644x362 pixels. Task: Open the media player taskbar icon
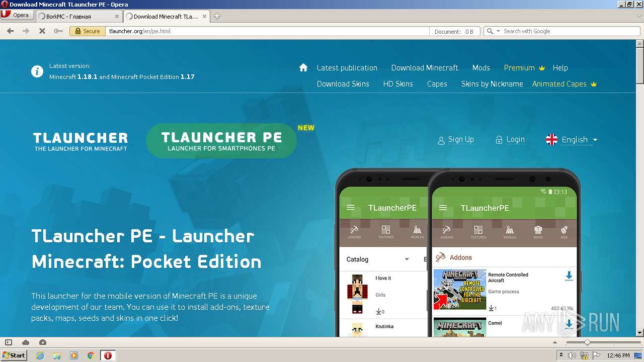tap(74, 355)
